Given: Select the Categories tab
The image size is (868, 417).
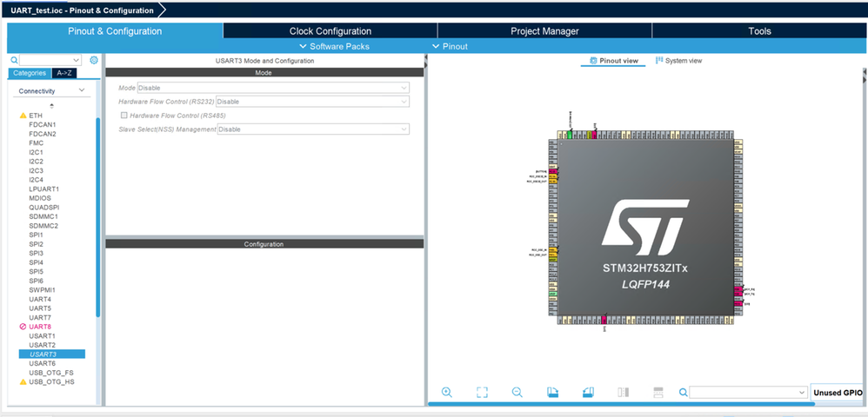Looking at the screenshot, I should click(30, 73).
